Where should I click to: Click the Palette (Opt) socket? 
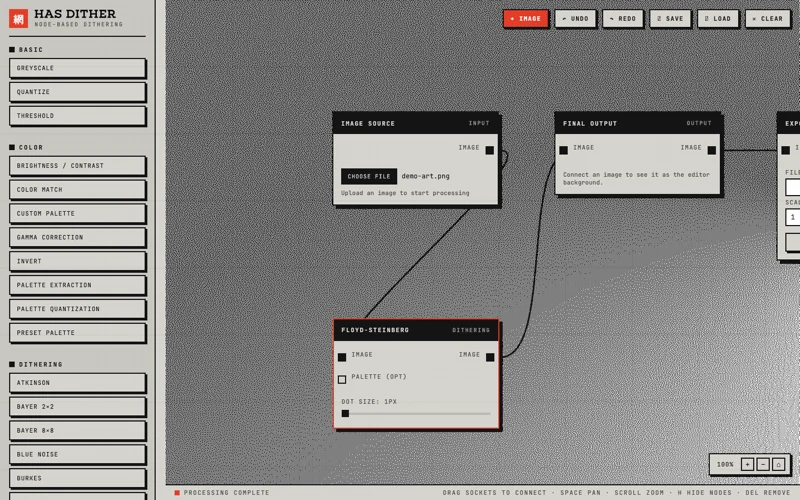[342, 379]
